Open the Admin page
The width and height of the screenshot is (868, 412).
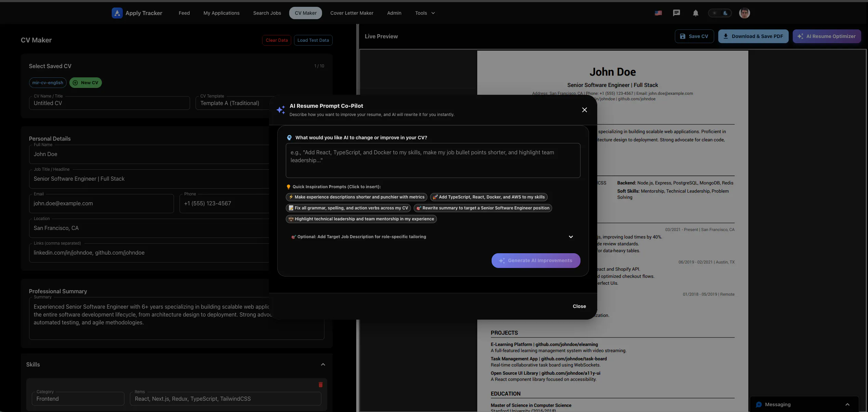[x=394, y=13]
